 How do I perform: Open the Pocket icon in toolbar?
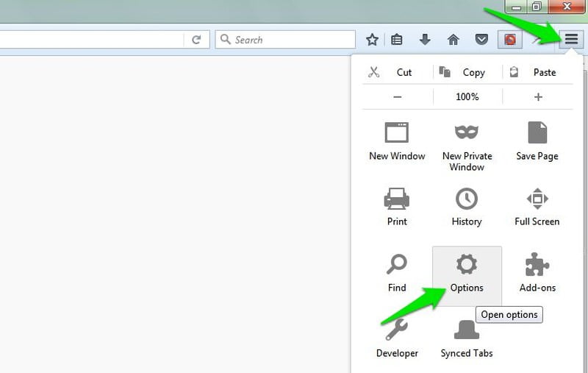pos(481,40)
